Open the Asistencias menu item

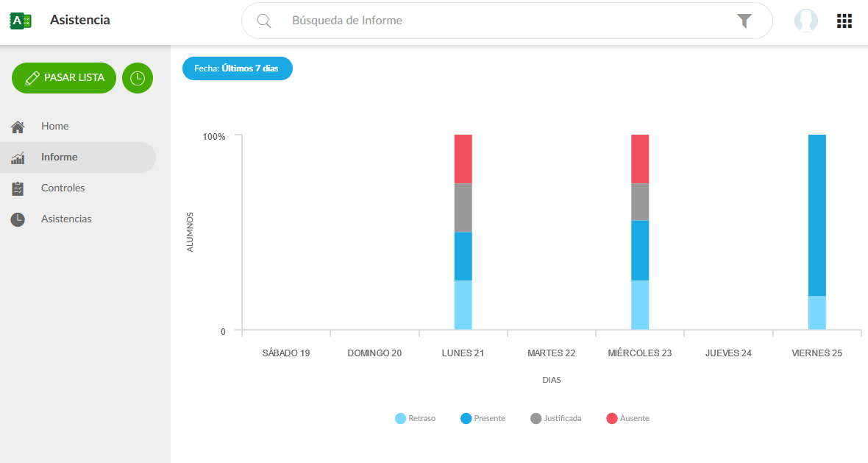[x=66, y=219]
